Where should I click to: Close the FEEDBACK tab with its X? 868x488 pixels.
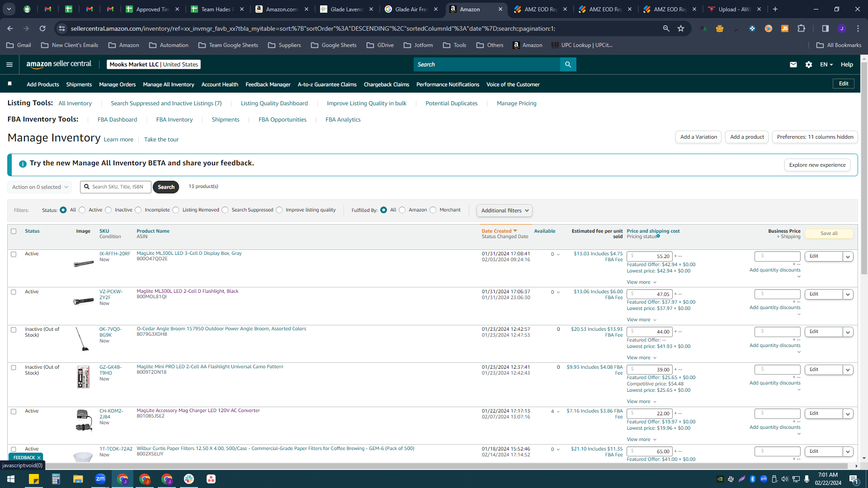tap(39, 458)
